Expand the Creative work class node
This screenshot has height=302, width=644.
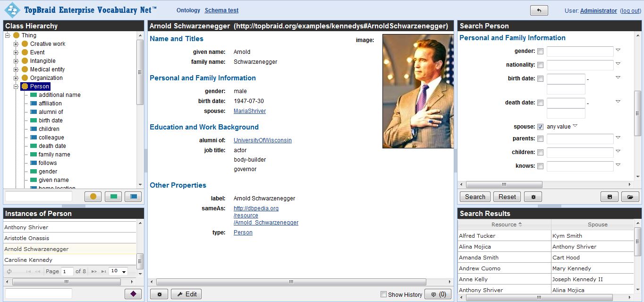pos(16,44)
